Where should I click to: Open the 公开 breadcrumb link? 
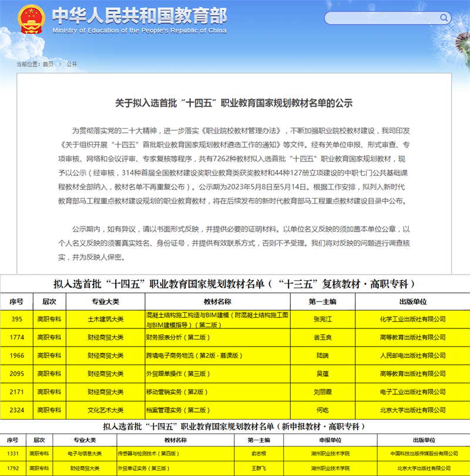click(72, 63)
